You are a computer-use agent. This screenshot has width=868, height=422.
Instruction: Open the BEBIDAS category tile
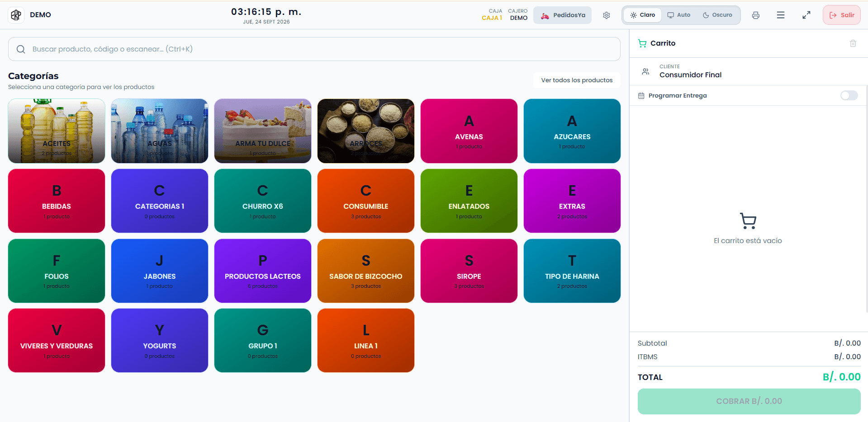57,201
